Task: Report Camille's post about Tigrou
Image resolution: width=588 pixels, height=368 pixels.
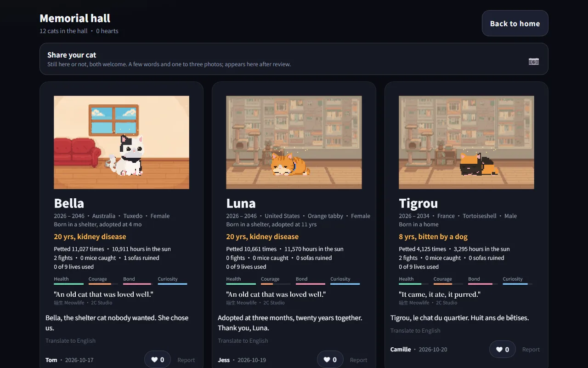Action: (531, 350)
